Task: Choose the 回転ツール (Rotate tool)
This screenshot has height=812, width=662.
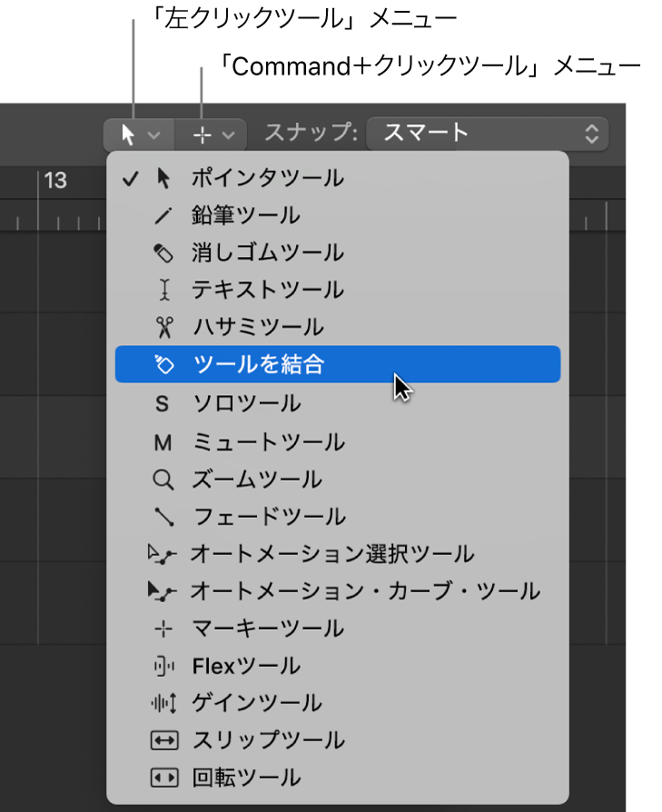Action: [250, 777]
